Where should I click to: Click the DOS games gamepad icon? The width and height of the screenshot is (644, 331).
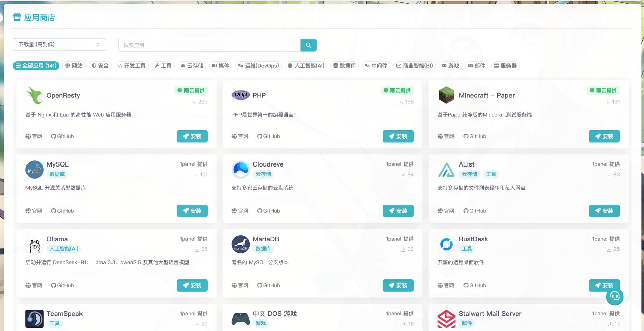click(240, 319)
